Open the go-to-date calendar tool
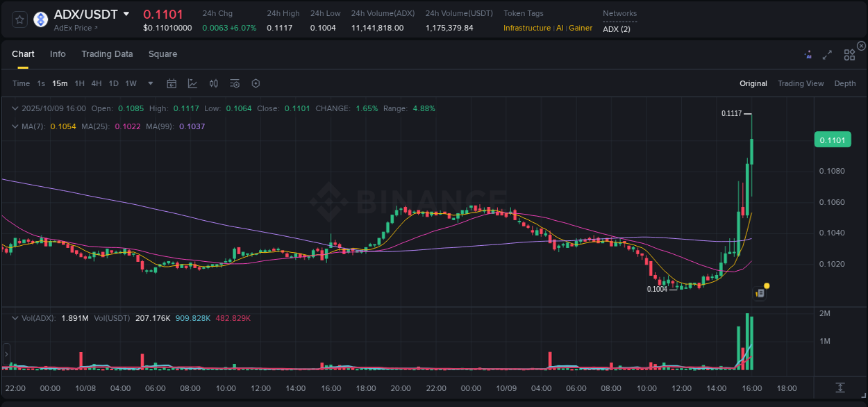Image resolution: width=868 pixels, height=407 pixels. 172,83
